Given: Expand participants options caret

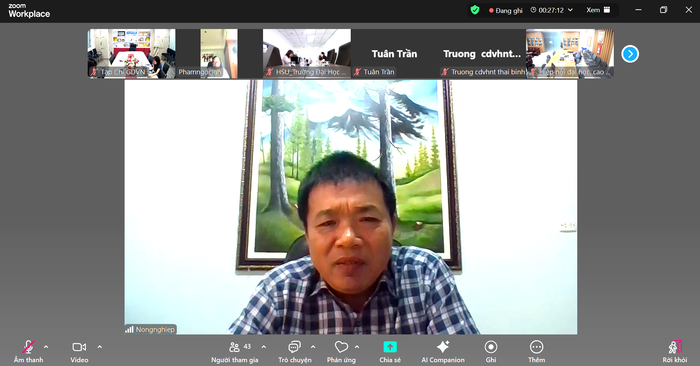Looking at the screenshot, I should [264, 347].
